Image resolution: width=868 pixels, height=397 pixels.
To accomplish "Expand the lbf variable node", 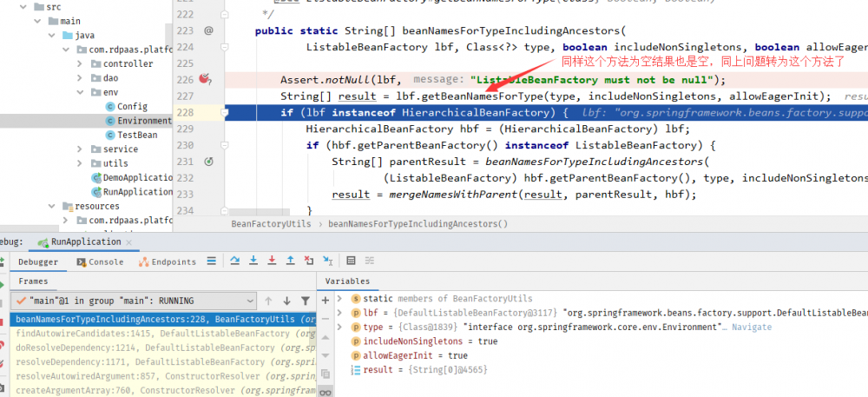I will [x=340, y=313].
